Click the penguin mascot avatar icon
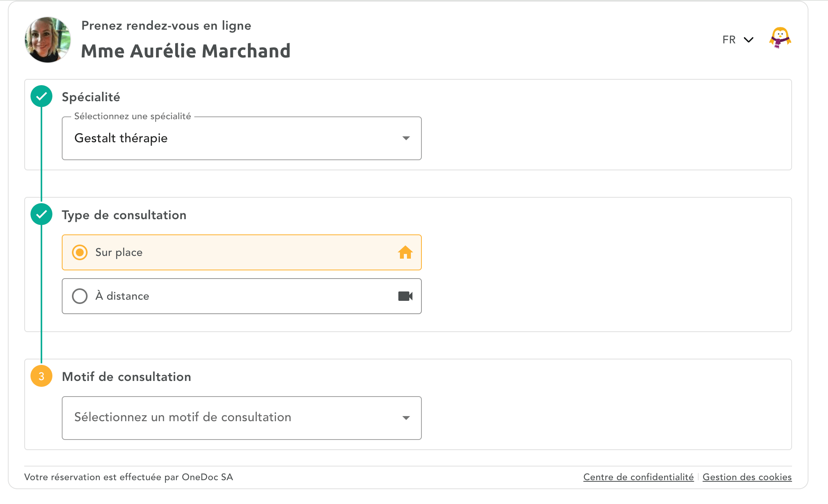The image size is (828, 504). [780, 38]
